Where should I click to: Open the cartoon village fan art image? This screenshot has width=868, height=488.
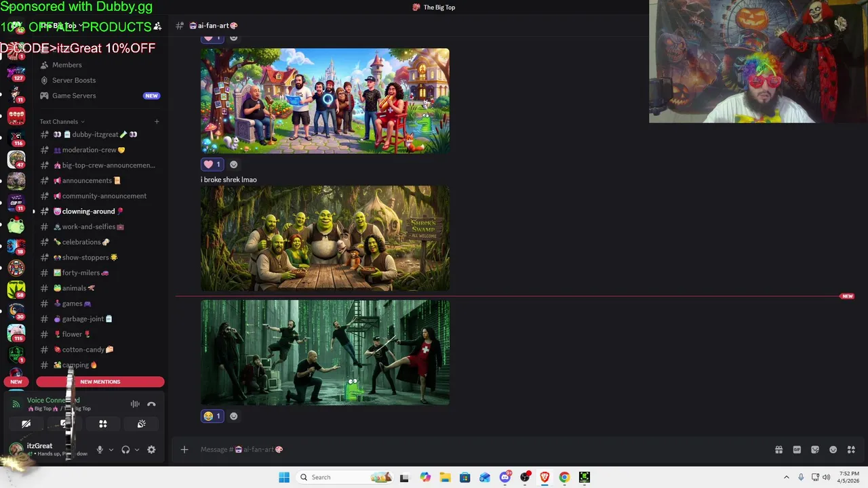pyautogui.click(x=325, y=101)
